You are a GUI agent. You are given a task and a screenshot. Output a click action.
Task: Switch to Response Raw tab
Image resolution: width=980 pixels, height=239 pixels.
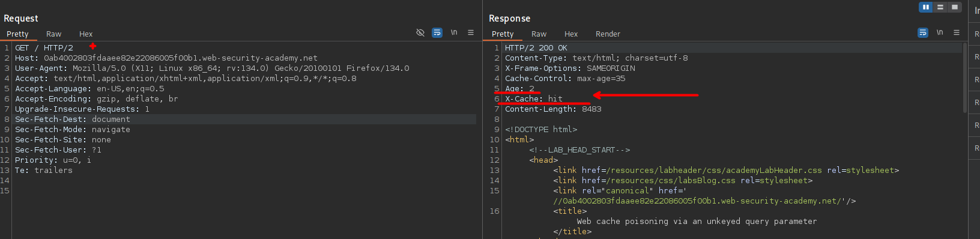click(x=539, y=34)
